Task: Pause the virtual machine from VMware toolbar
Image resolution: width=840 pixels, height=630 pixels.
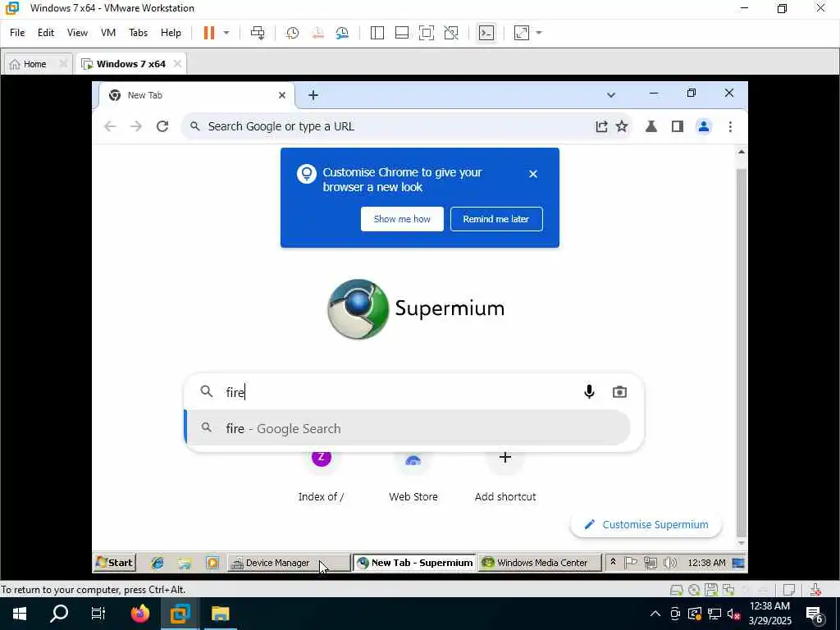Action: (209, 33)
